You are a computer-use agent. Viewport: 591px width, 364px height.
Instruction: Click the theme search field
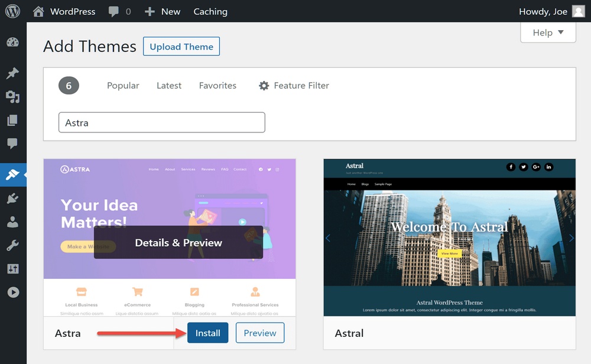click(x=162, y=122)
